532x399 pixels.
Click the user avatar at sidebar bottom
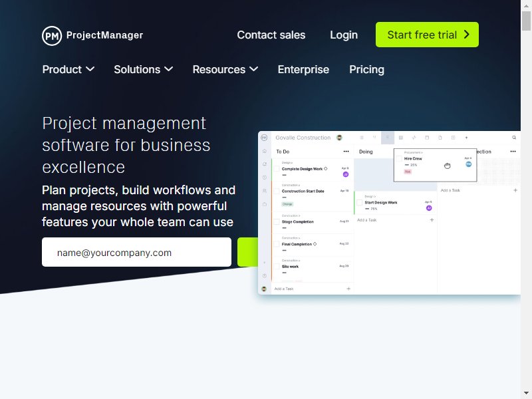(264, 289)
